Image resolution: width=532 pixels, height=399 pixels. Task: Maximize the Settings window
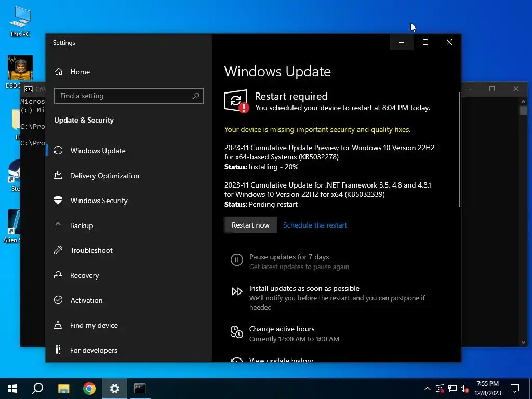[x=425, y=42]
